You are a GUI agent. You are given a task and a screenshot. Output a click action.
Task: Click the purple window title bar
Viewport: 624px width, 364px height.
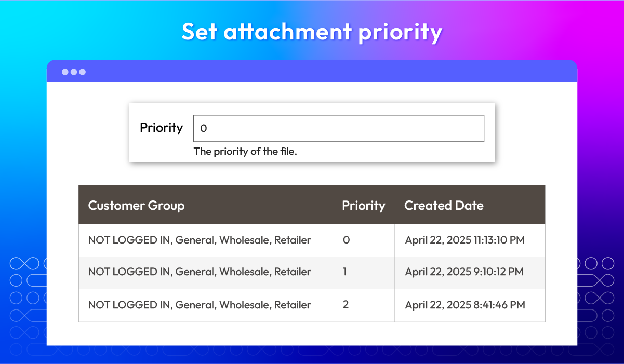(312, 71)
